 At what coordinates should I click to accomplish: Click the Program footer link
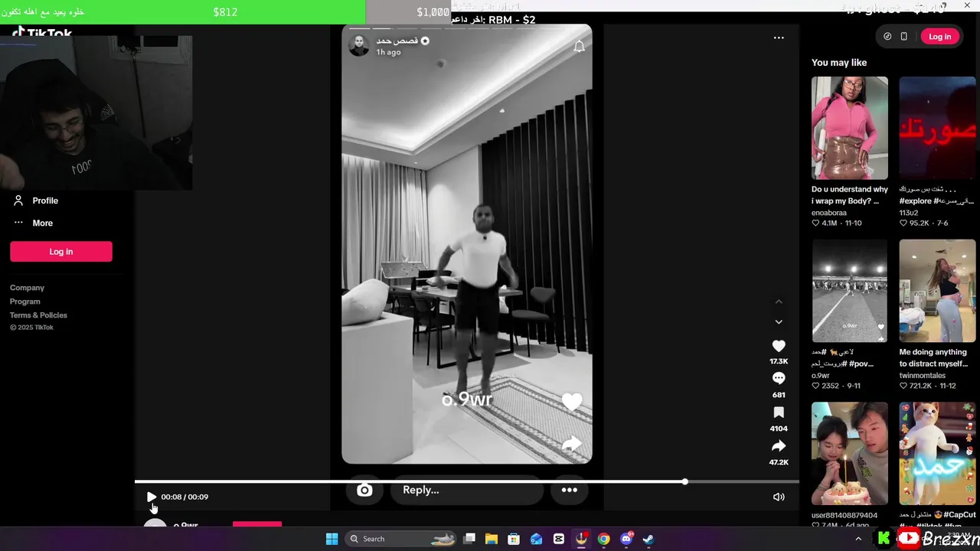tap(25, 302)
